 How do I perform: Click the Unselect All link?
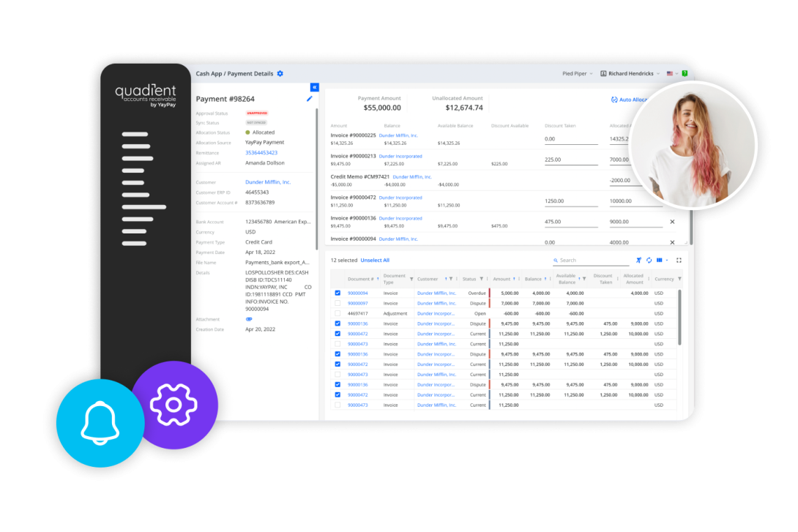[375, 260]
